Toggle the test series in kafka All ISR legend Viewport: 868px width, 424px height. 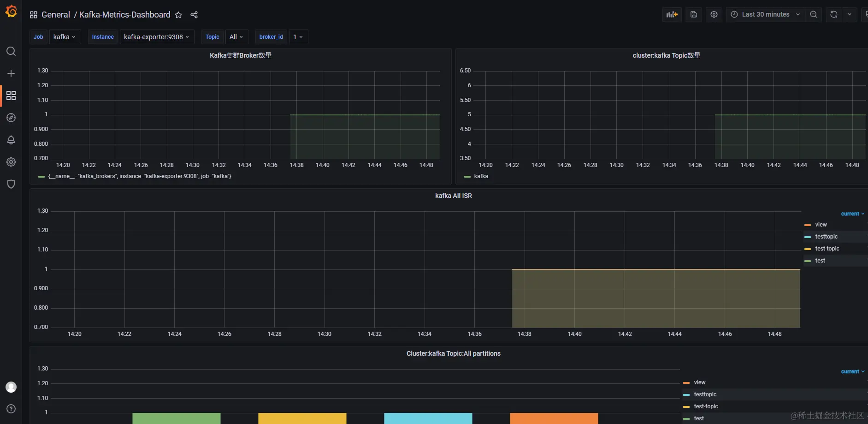tap(820, 261)
